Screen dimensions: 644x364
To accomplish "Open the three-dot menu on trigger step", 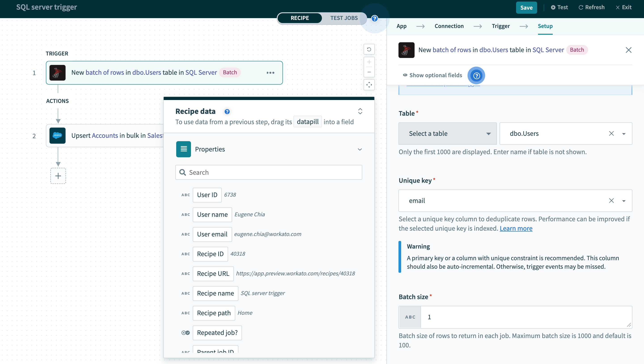I will pyautogui.click(x=270, y=73).
